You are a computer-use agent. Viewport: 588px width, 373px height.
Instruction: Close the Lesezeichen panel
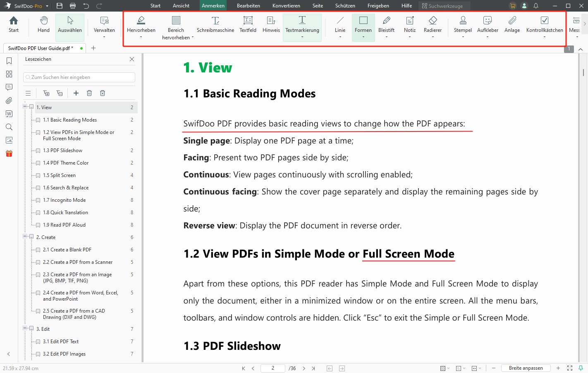tap(132, 59)
